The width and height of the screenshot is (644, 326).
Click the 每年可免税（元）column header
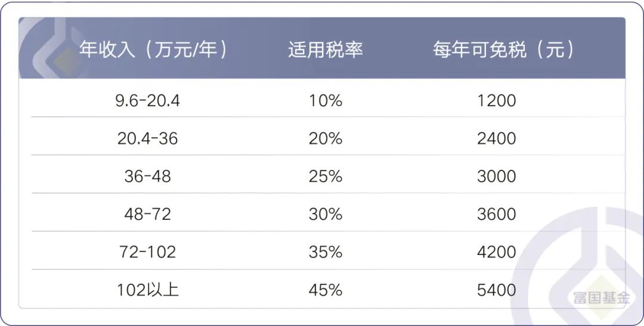pyautogui.click(x=503, y=49)
